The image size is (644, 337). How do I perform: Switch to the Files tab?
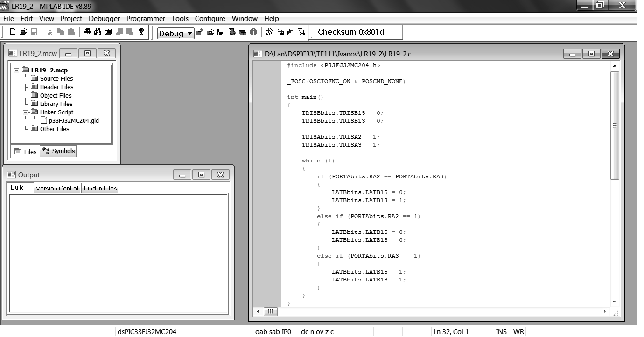25,152
